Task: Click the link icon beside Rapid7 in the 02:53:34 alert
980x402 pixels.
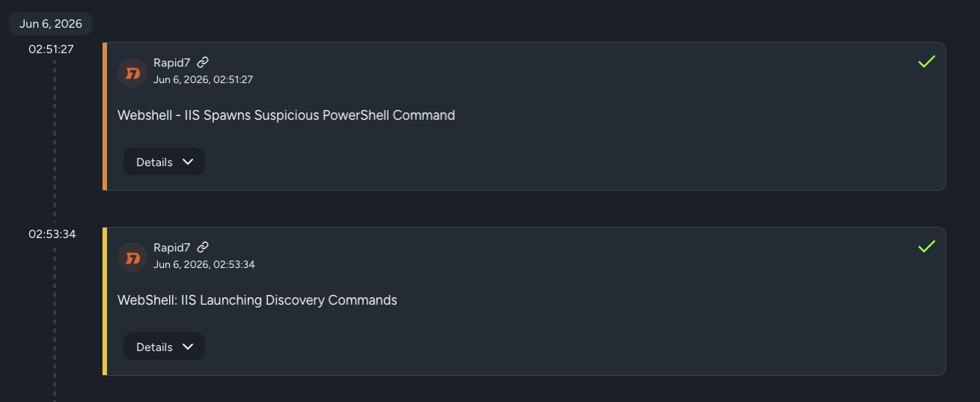Action: [x=203, y=247]
